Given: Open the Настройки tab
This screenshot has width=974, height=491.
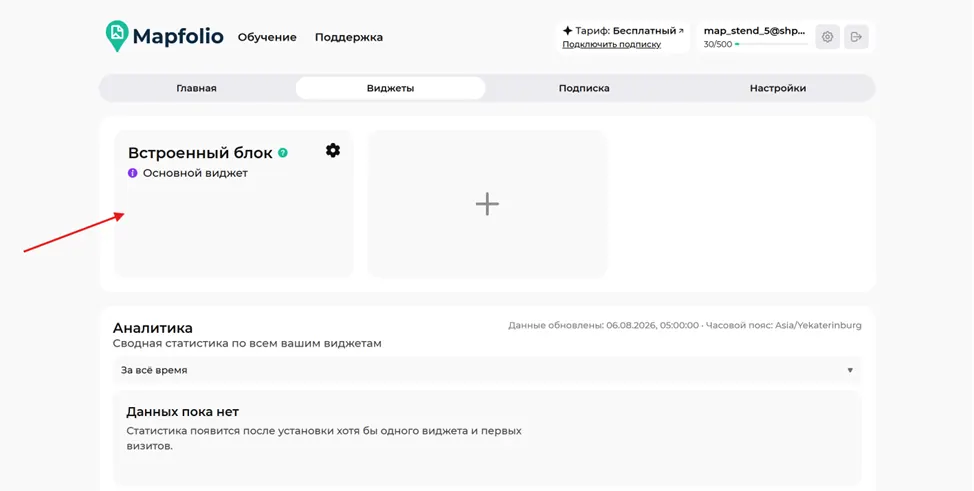Looking at the screenshot, I should 778,88.
